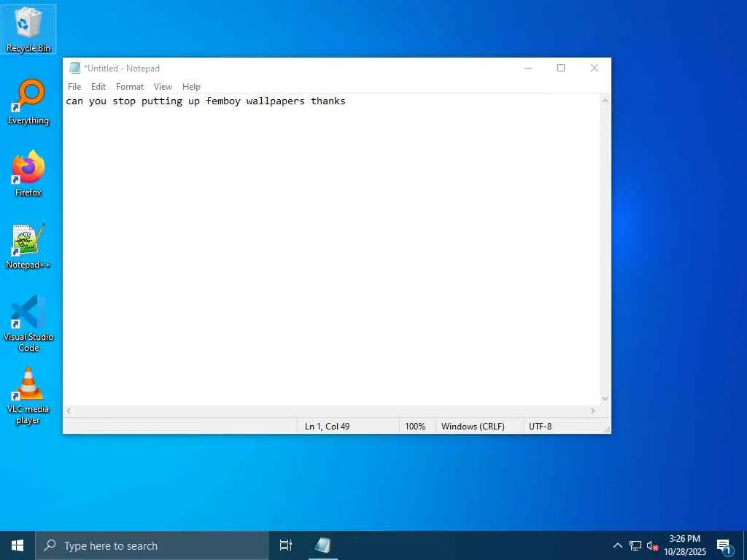Image resolution: width=747 pixels, height=560 pixels.
Task: Click the horizontal scrollbar right arrow
Action: [x=593, y=411]
